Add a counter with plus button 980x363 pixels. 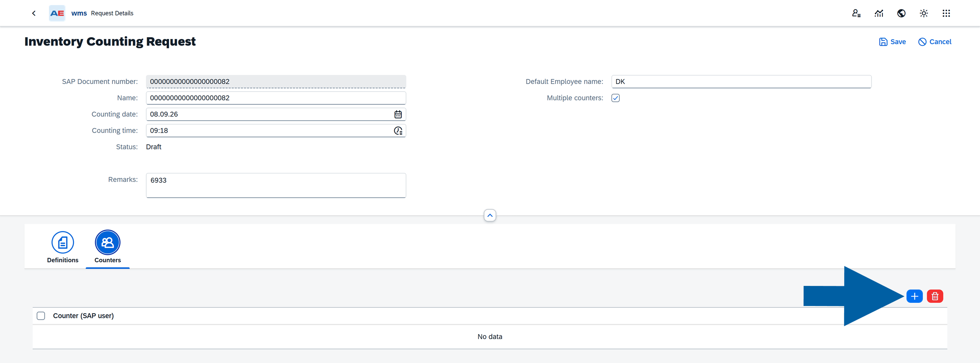(915, 296)
